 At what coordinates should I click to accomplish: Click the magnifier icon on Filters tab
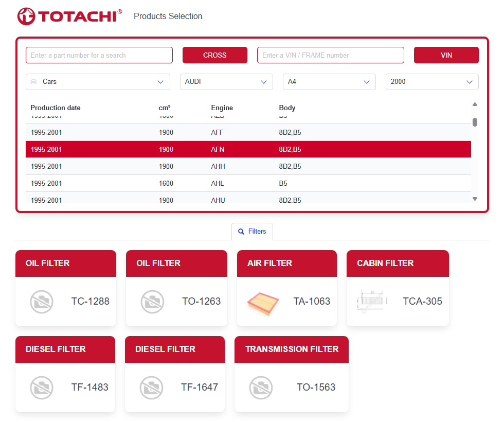coord(241,232)
